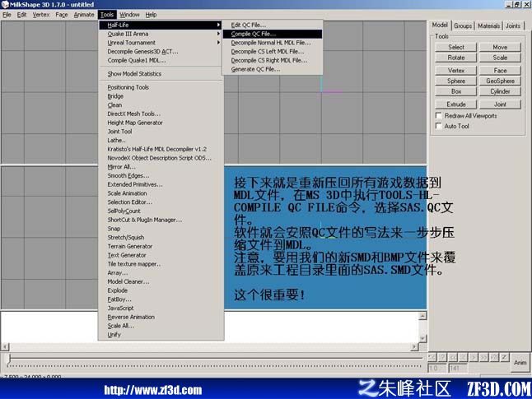Expand the Quake III Arena submenu
The width and height of the screenshot is (532, 399).
click(160, 34)
